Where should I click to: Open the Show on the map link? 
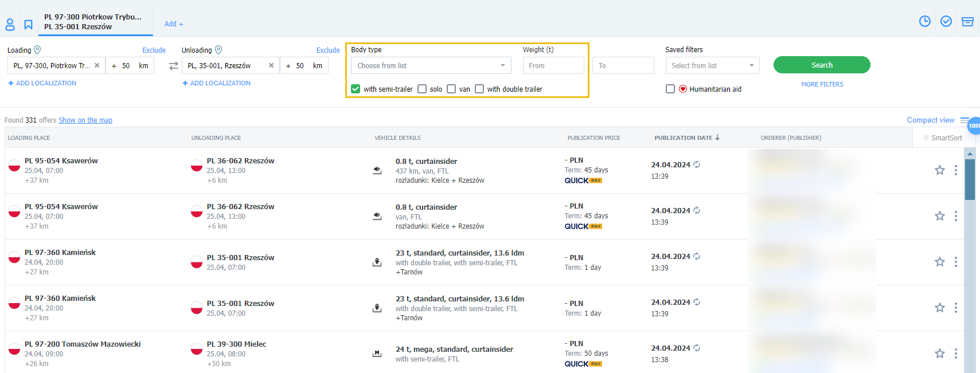(x=85, y=120)
